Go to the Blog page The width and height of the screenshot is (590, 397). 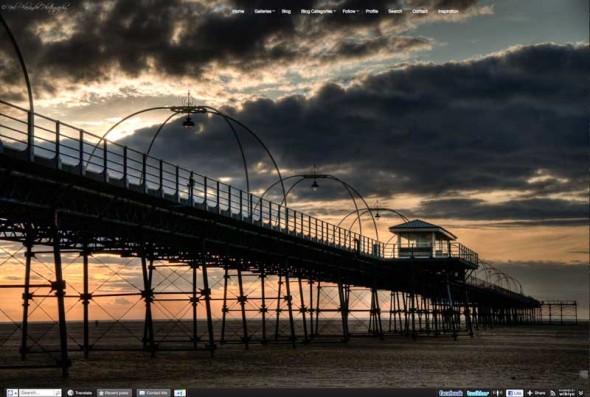pos(286,11)
